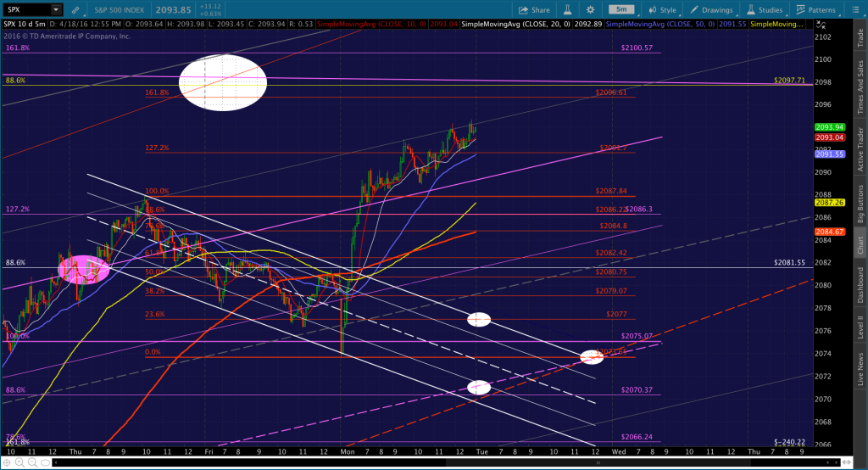Click the crosshair pan icon at bottom left

7,462
